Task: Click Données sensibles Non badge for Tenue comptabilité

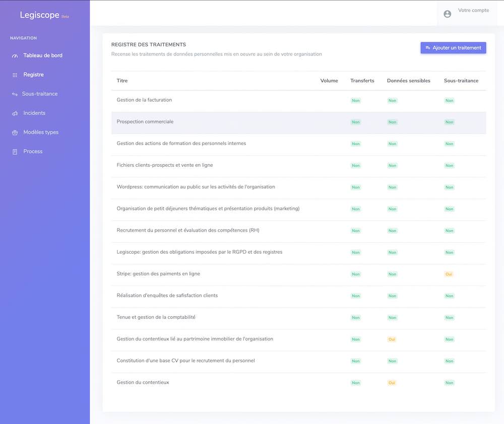Action: (x=393, y=318)
